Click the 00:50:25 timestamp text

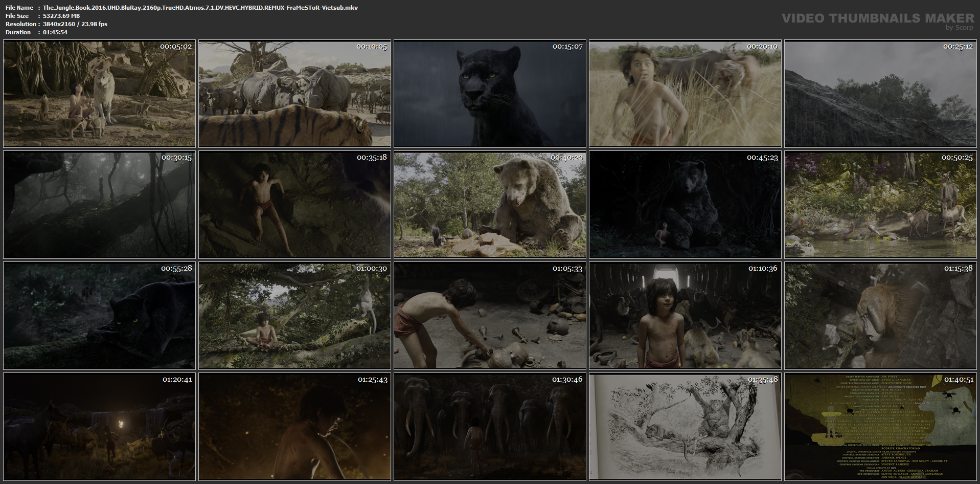958,158
